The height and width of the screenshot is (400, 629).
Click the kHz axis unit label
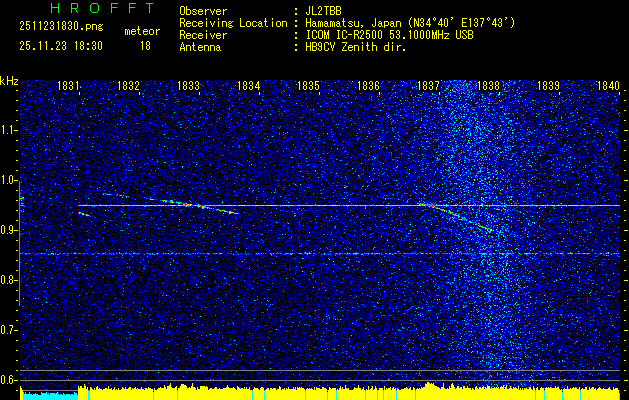[x=9, y=80]
